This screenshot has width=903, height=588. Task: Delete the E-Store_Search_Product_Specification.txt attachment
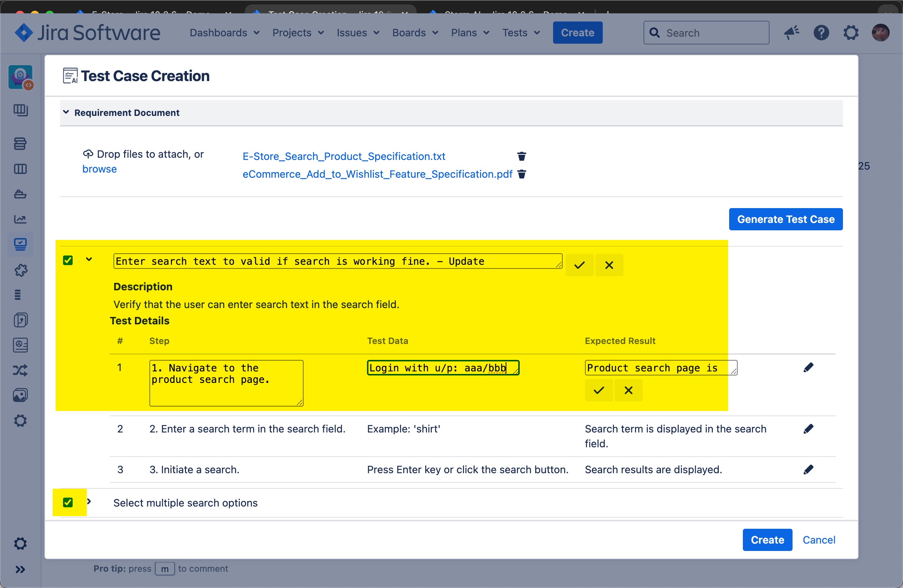click(x=522, y=156)
